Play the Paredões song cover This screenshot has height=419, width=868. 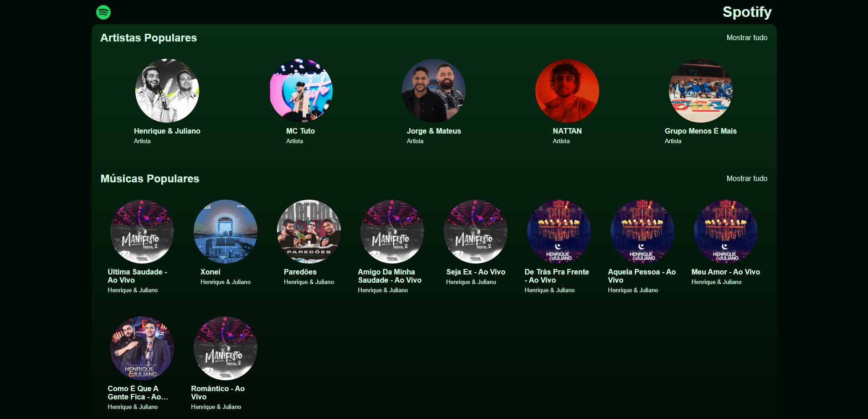click(x=309, y=232)
